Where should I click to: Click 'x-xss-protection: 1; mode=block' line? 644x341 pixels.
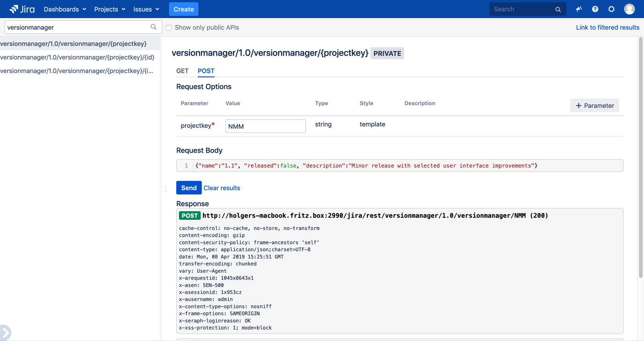point(225,328)
